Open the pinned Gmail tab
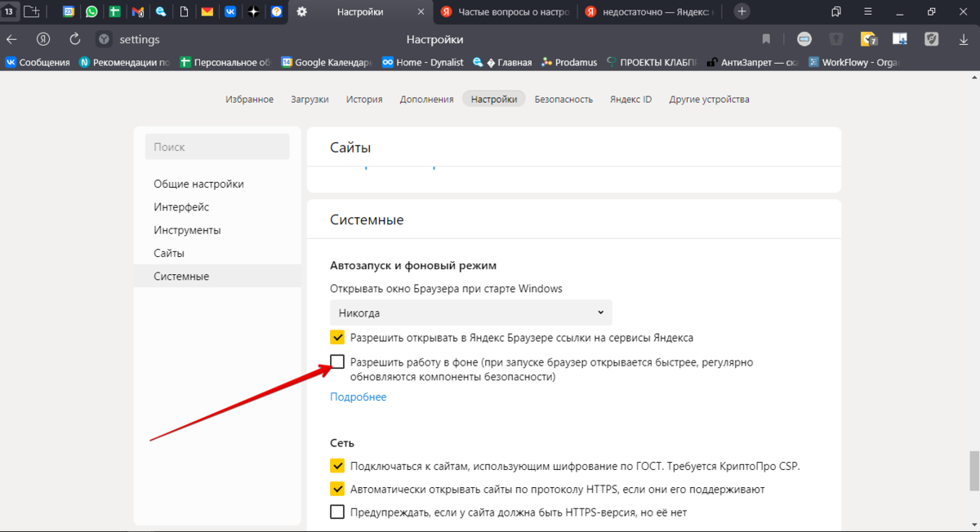980x532 pixels. coord(138,11)
